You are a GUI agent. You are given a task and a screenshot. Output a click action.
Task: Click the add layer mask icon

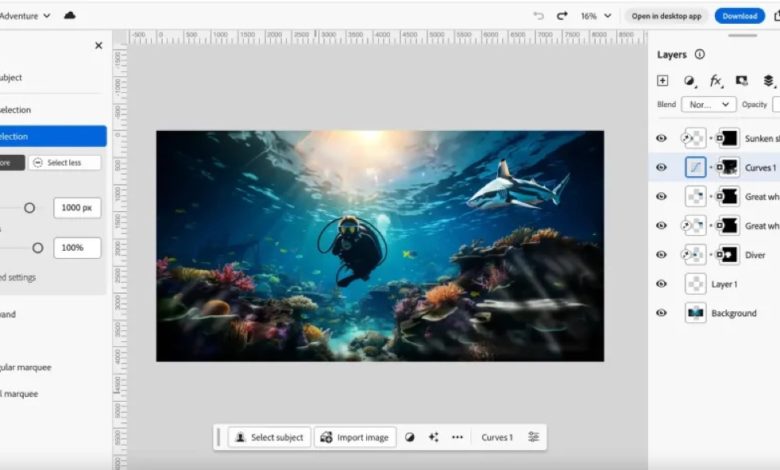pyautogui.click(x=741, y=81)
